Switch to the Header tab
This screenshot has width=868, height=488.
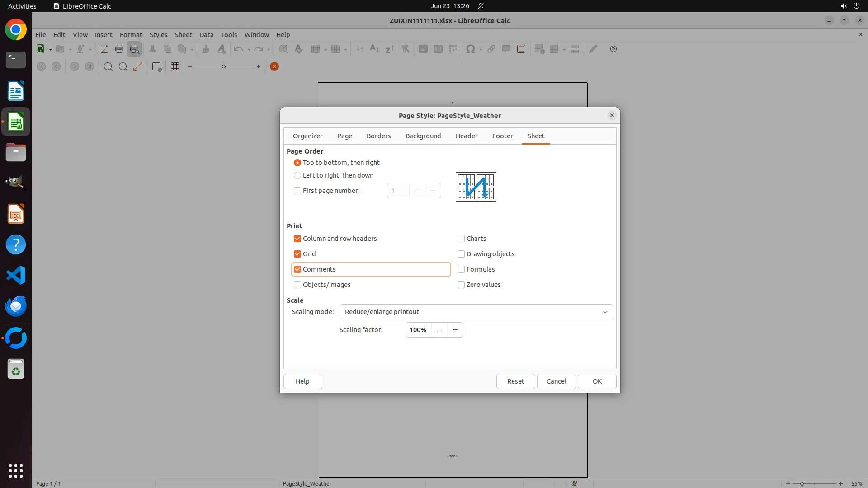pyautogui.click(x=466, y=136)
